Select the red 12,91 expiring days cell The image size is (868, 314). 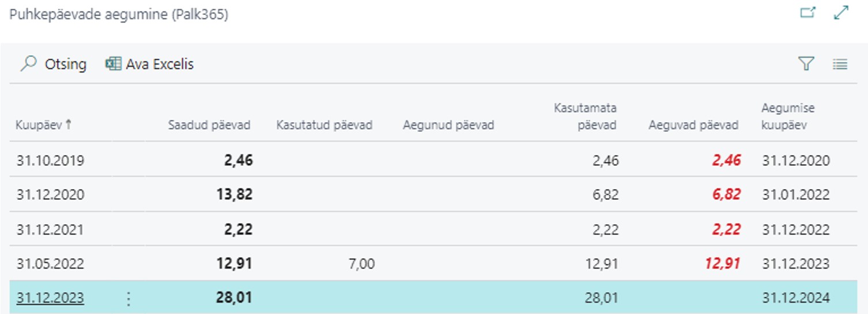pos(722,264)
